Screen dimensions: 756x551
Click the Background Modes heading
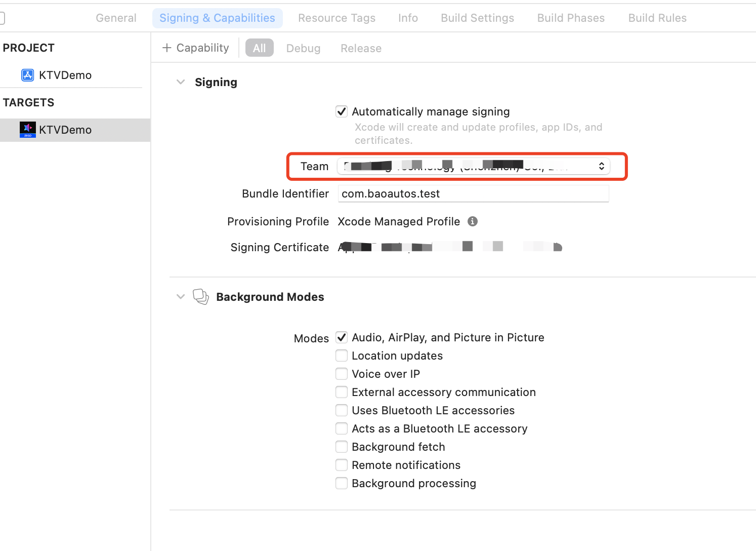click(270, 297)
